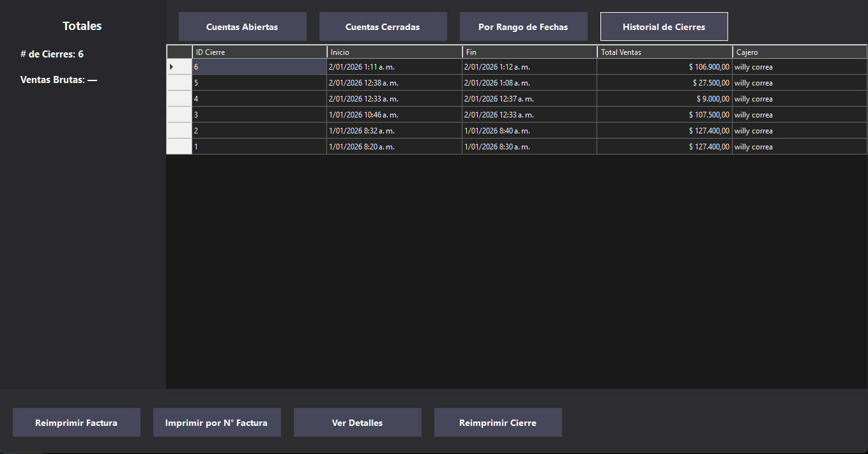Click the Reimprimir Factura button
Screen dimensions: 868x454
(76, 423)
